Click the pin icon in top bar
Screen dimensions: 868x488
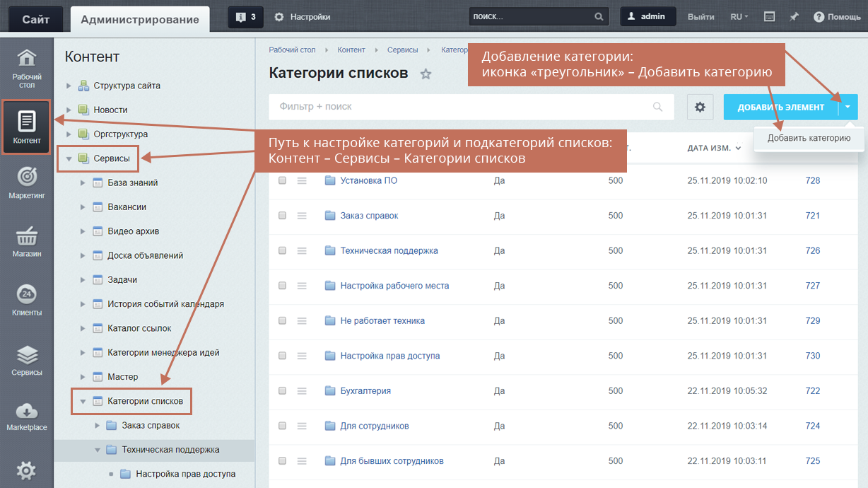(x=794, y=16)
